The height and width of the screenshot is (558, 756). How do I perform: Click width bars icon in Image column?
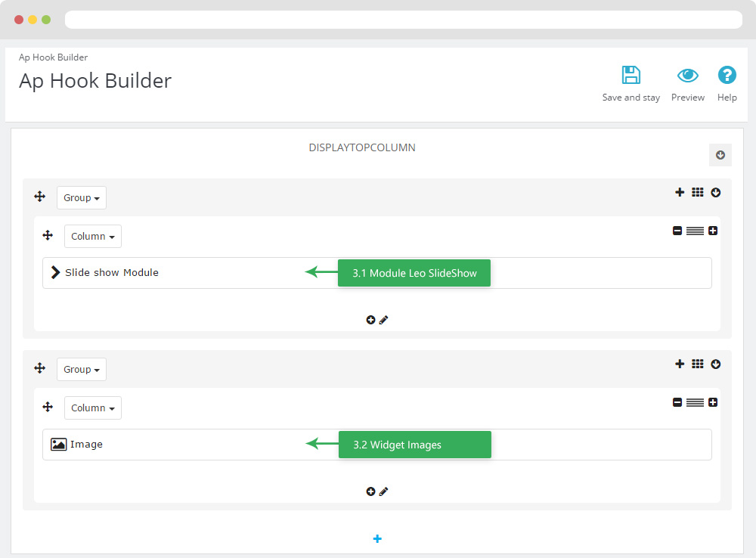point(695,403)
